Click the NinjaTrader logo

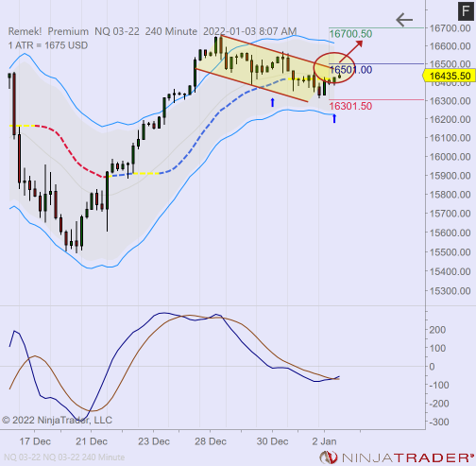[x=398, y=457]
